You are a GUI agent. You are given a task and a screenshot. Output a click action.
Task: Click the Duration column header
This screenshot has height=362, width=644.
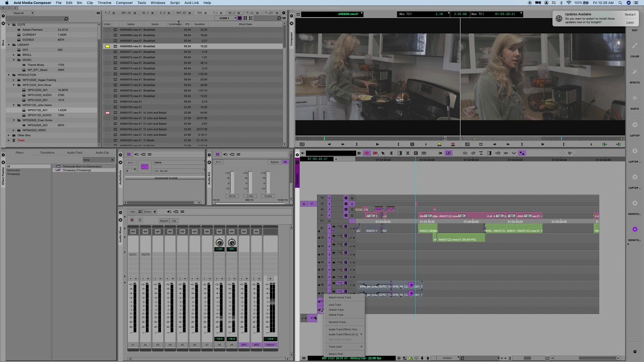point(200,24)
